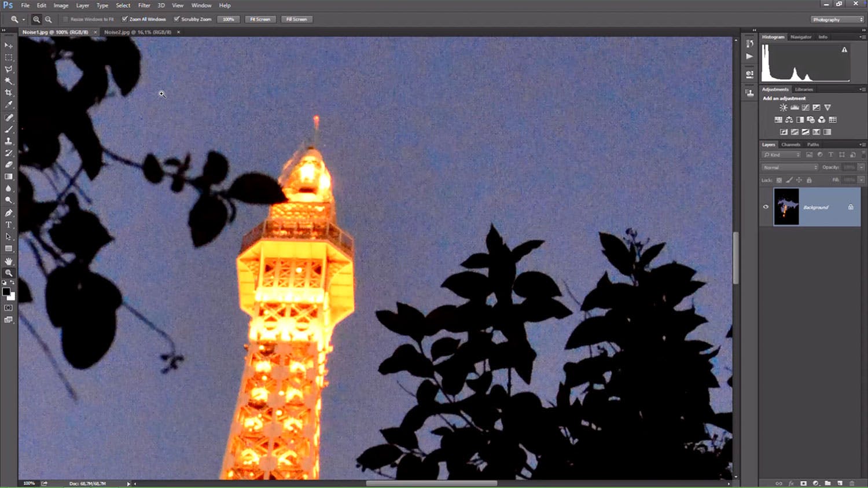Click the Background layer thumbnail

[x=786, y=207]
